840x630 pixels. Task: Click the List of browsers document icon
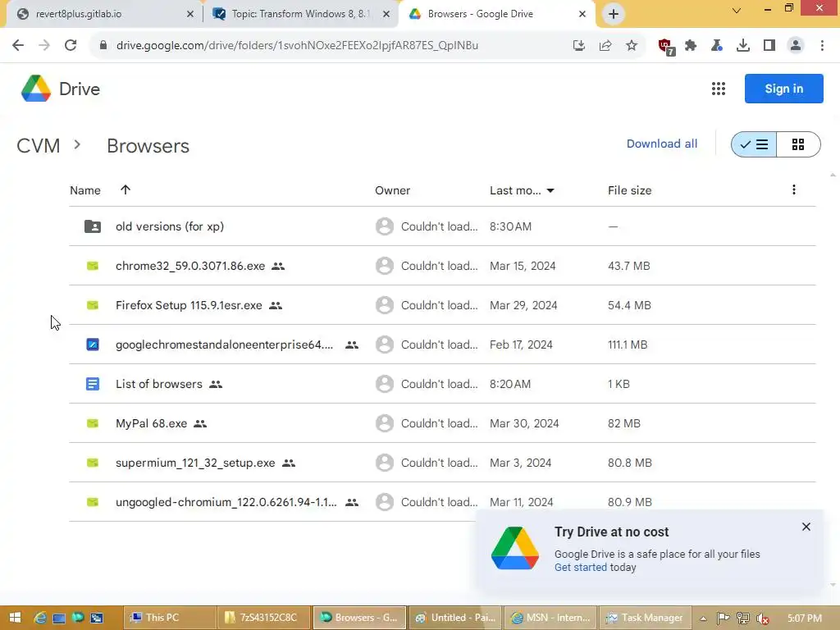coord(93,384)
